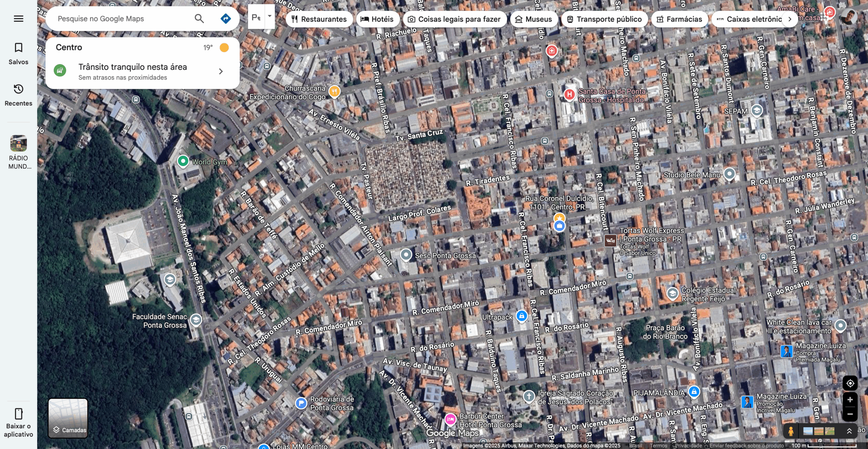Center map on my location
868x449 pixels.
850,383
